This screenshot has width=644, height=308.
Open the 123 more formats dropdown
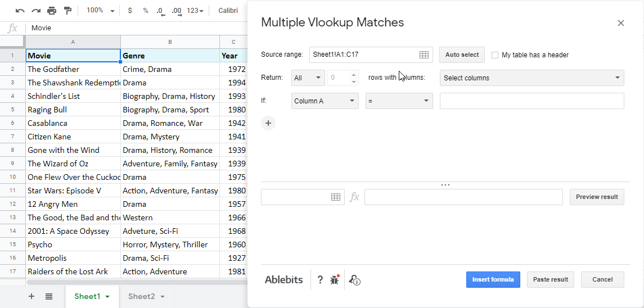coord(195,11)
